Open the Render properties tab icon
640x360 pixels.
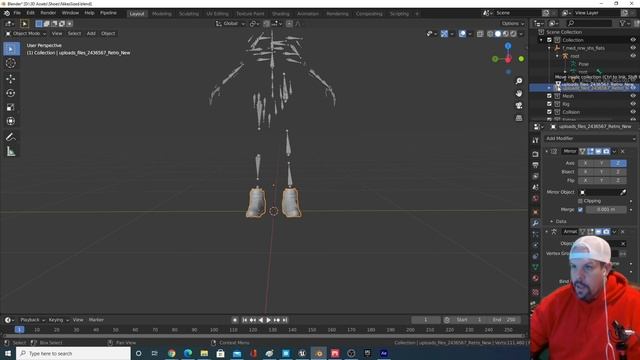pos(535,154)
